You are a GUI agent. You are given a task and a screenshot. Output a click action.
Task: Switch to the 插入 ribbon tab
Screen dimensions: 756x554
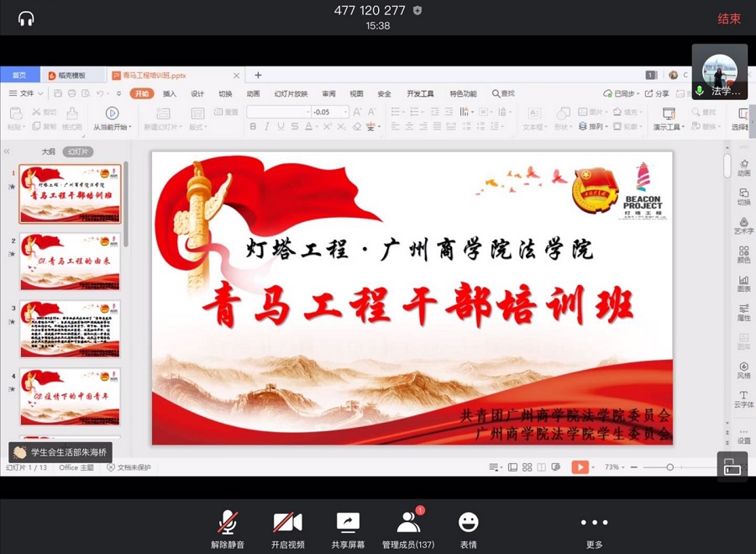pos(170,94)
